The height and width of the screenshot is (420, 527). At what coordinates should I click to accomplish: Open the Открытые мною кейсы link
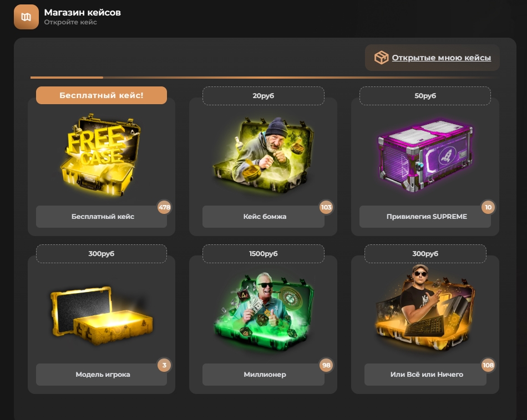(442, 58)
